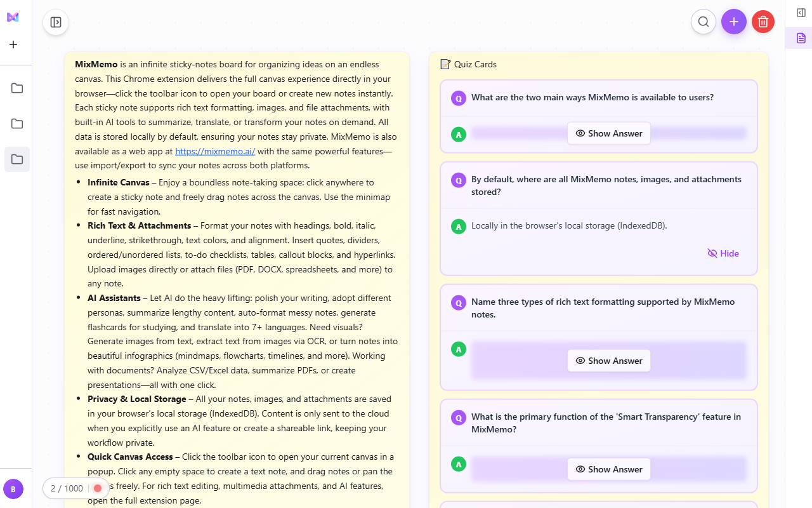
Task: Click green A icon beside IndexedDB answer
Action: (x=459, y=227)
